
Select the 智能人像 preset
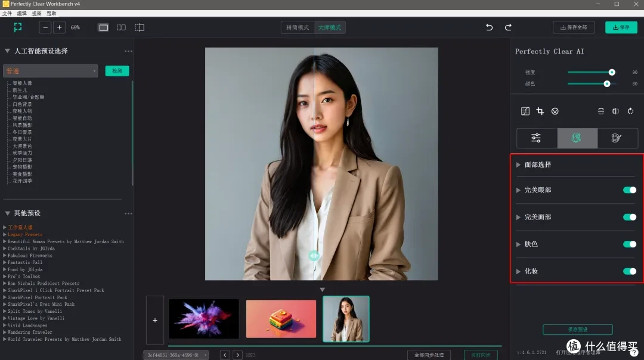pos(22,83)
